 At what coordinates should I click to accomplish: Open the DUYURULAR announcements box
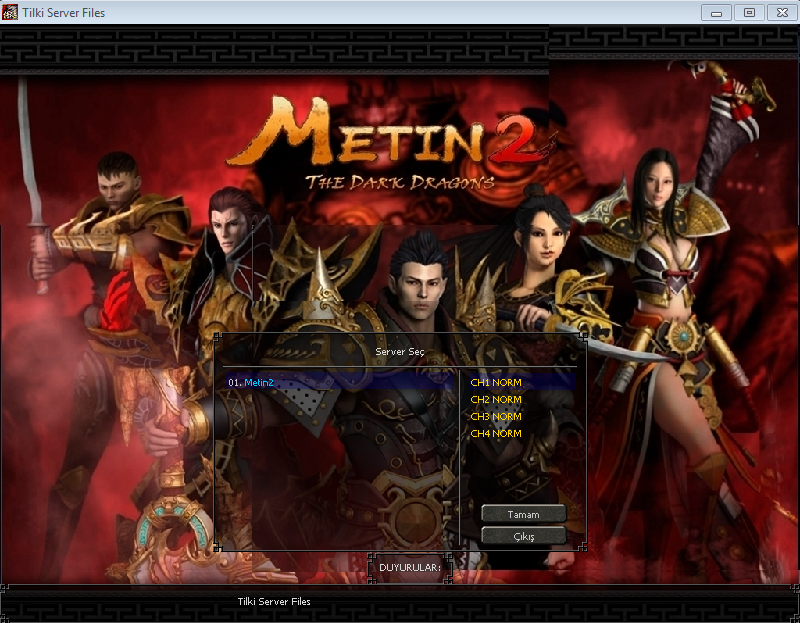point(410,567)
